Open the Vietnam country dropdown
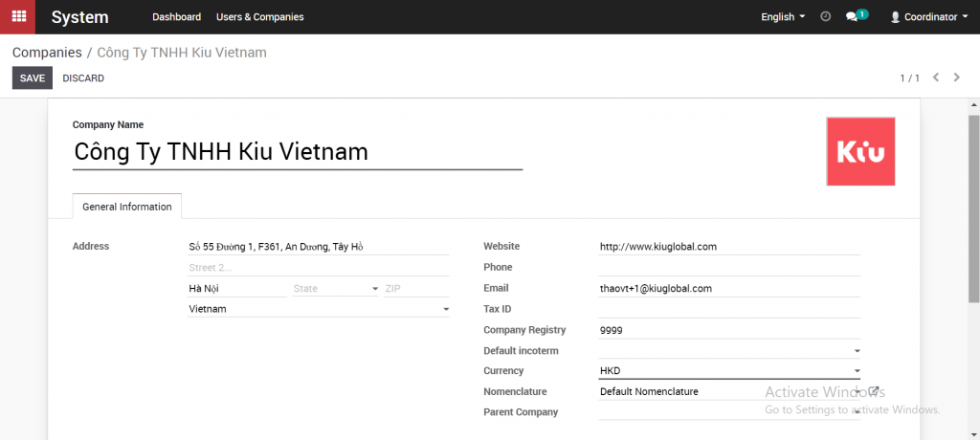The image size is (980, 440). [x=319, y=309]
